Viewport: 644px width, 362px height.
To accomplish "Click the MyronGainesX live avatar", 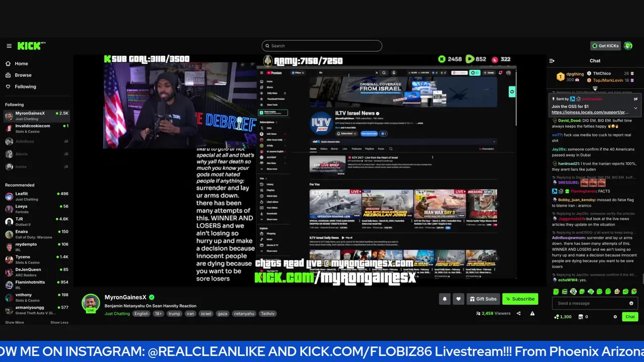I will [x=91, y=303].
